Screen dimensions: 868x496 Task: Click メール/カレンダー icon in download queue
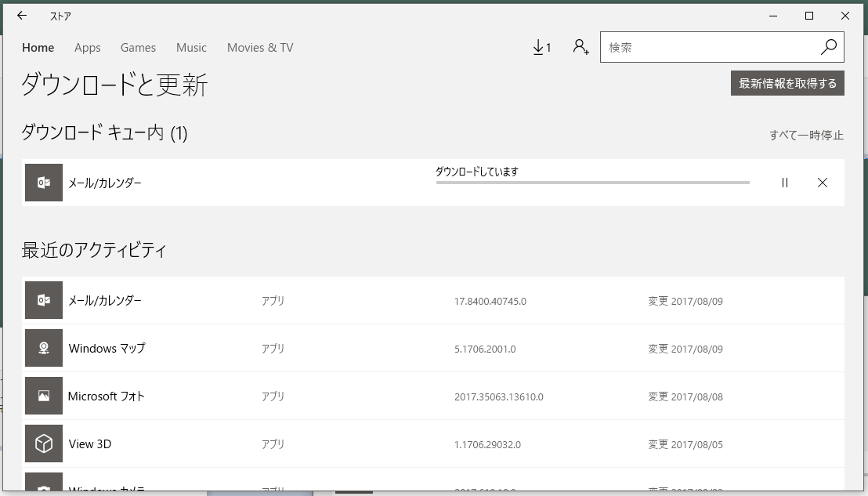[44, 183]
